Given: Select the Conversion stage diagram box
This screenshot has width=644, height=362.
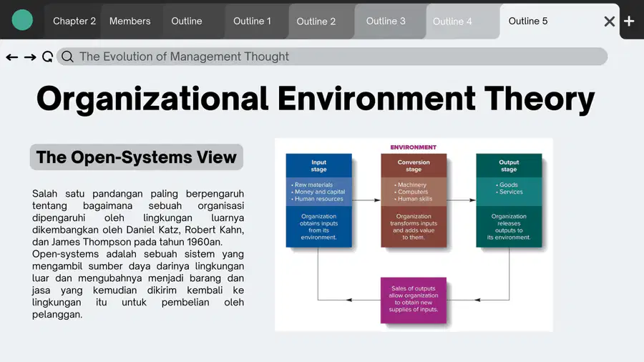Looking at the screenshot, I should pyautogui.click(x=414, y=200).
